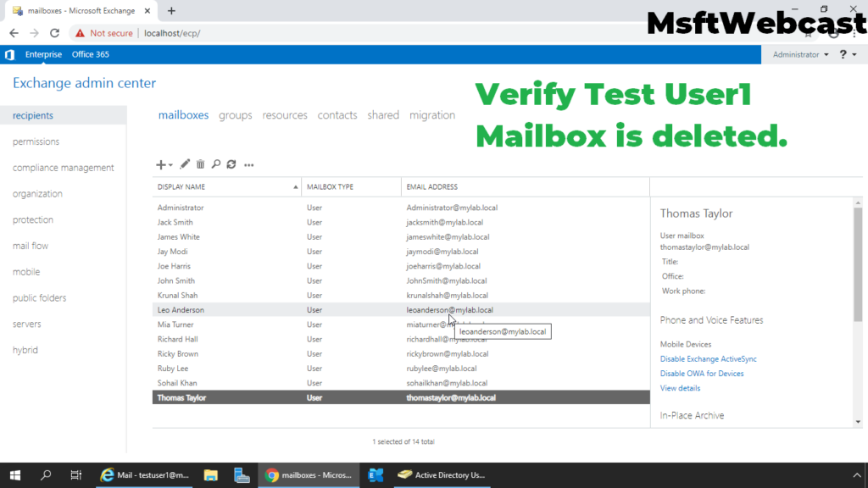Viewport: 868px width, 488px height.
Task: Select the Ruby Lee mailbox row
Action: point(401,369)
